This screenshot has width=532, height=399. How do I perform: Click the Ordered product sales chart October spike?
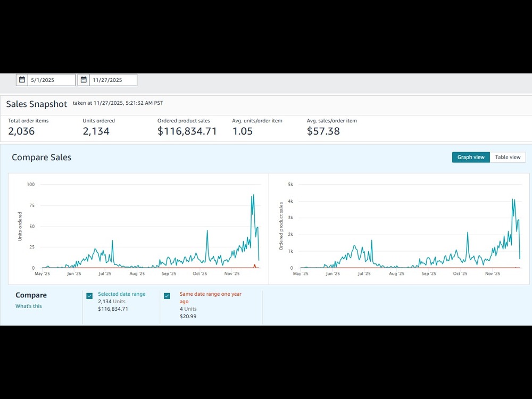pos(468,233)
